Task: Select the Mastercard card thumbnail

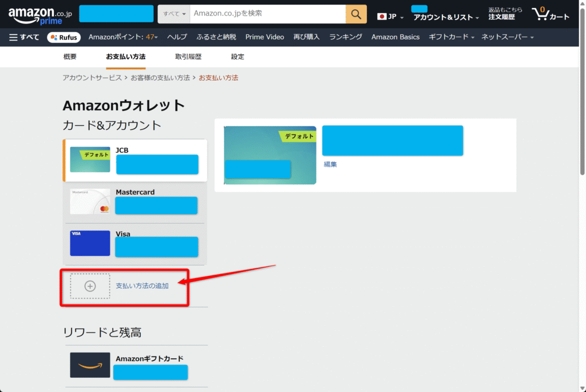Action: point(90,201)
